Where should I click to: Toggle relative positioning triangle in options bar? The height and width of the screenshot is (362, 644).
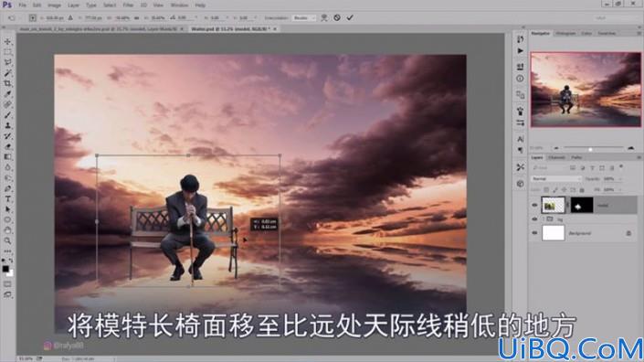(x=70, y=18)
